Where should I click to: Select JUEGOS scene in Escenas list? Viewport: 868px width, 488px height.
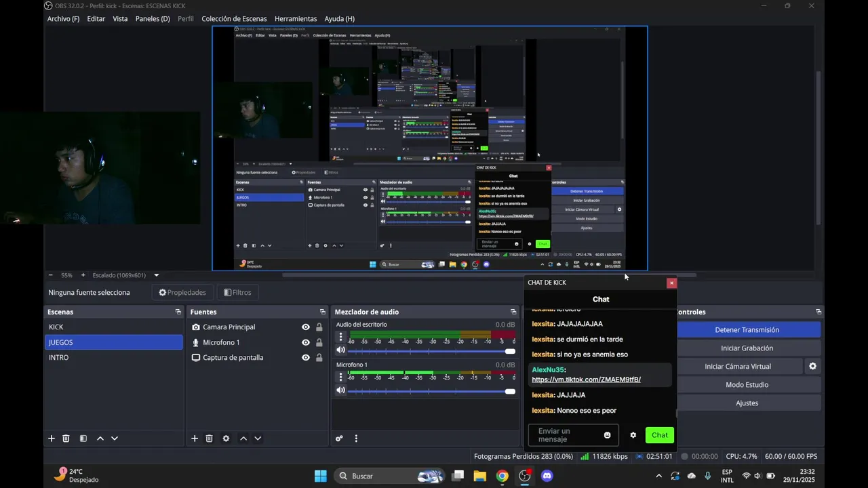coord(113,342)
